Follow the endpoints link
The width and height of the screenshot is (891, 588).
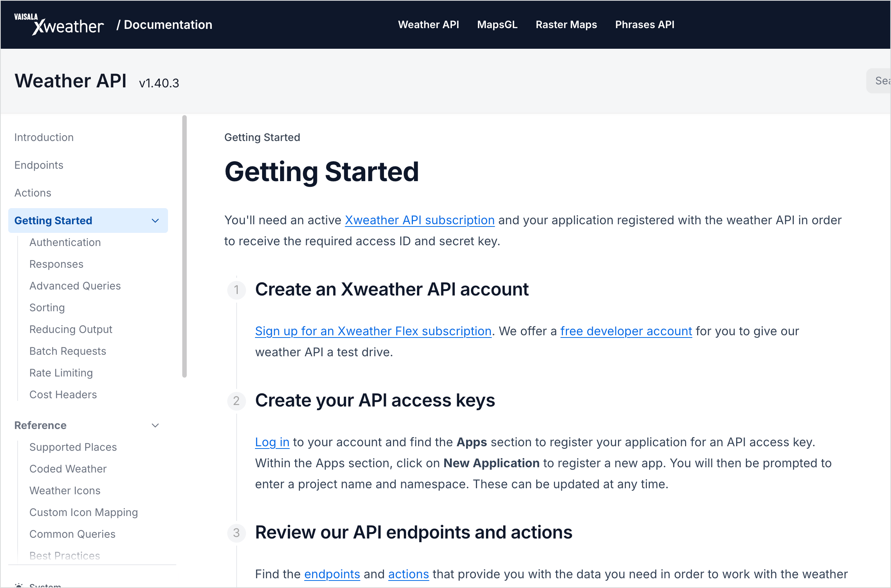[x=332, y=574]
